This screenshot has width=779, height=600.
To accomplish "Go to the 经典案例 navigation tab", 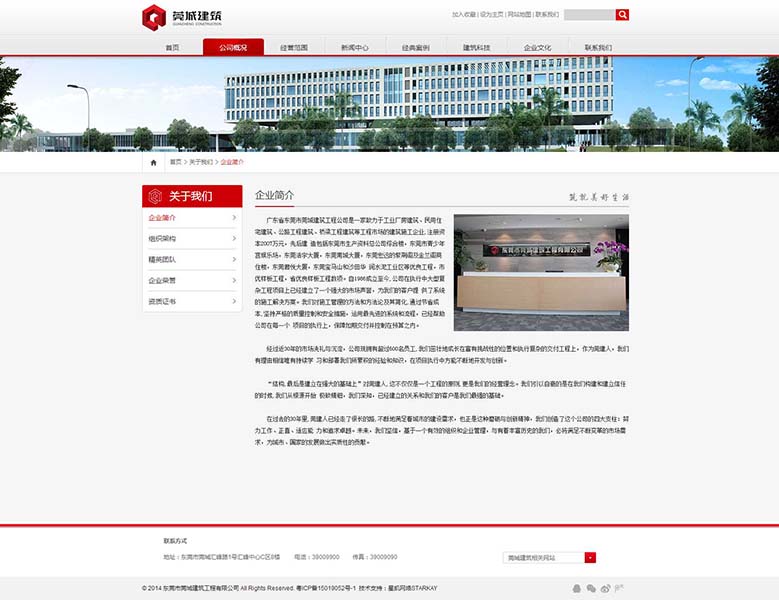I will 415,47.
